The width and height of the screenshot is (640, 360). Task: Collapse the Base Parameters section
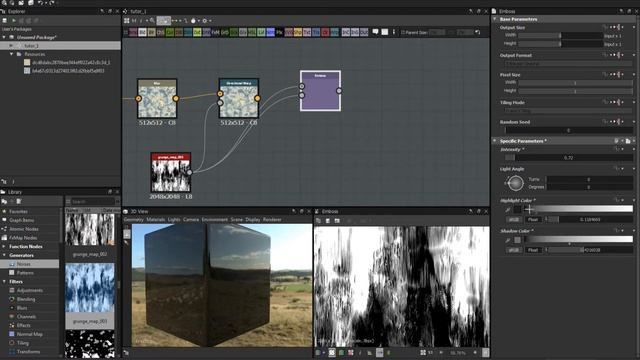(x=495, y=19)
